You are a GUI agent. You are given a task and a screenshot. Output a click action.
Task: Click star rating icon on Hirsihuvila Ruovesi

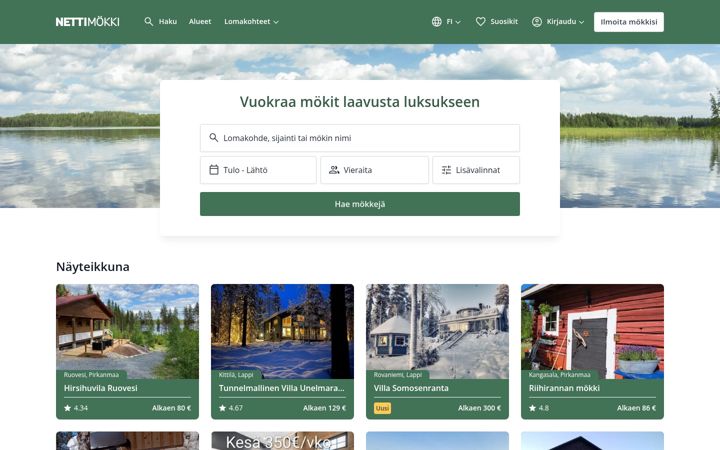(68, 408)
